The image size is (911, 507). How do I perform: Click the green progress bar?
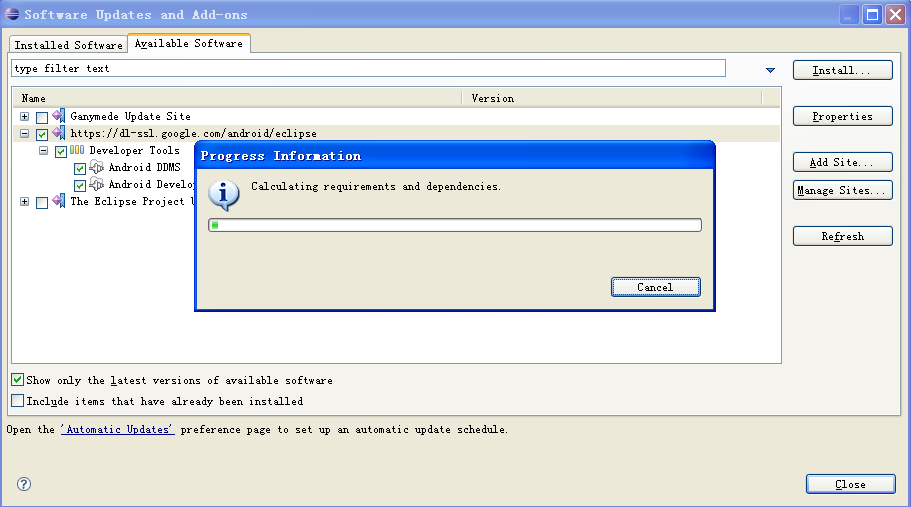point(455,225)
